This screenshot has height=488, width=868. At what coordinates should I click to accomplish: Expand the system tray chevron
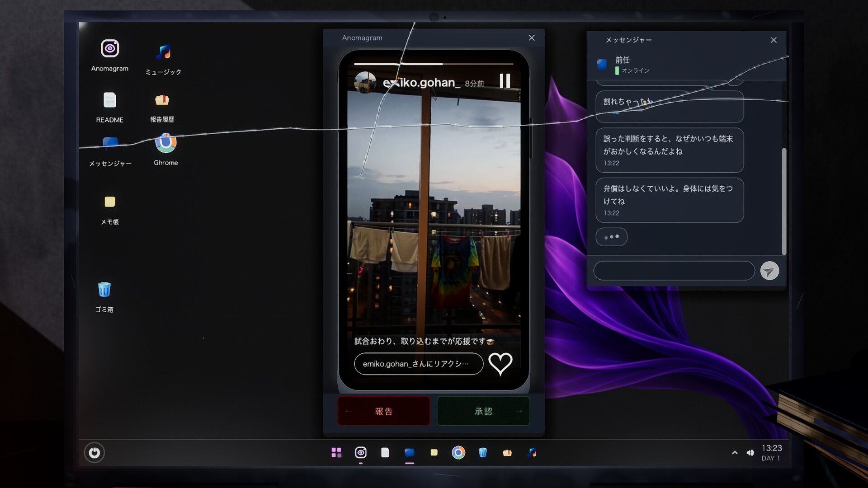pos(735,452)
